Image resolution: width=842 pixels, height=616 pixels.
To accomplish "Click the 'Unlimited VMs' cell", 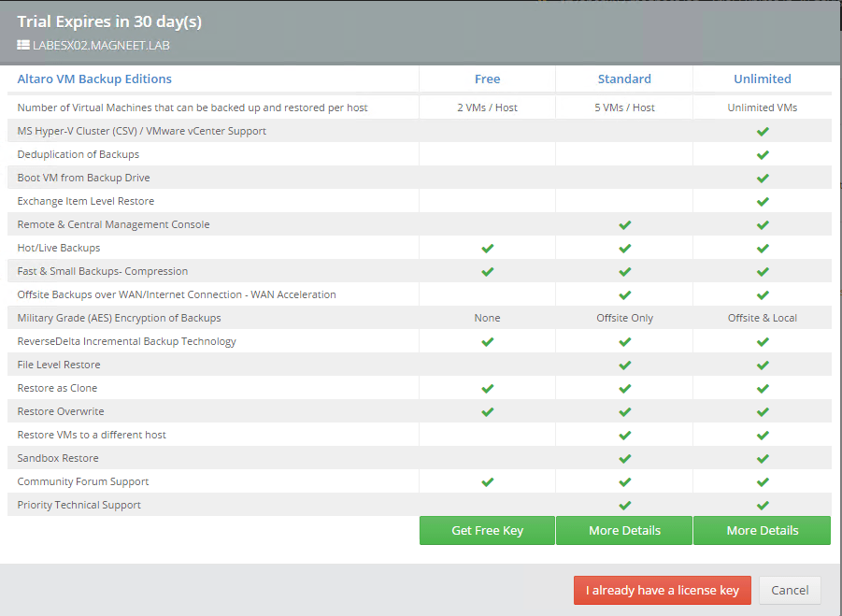I will [x=763, y=107].
